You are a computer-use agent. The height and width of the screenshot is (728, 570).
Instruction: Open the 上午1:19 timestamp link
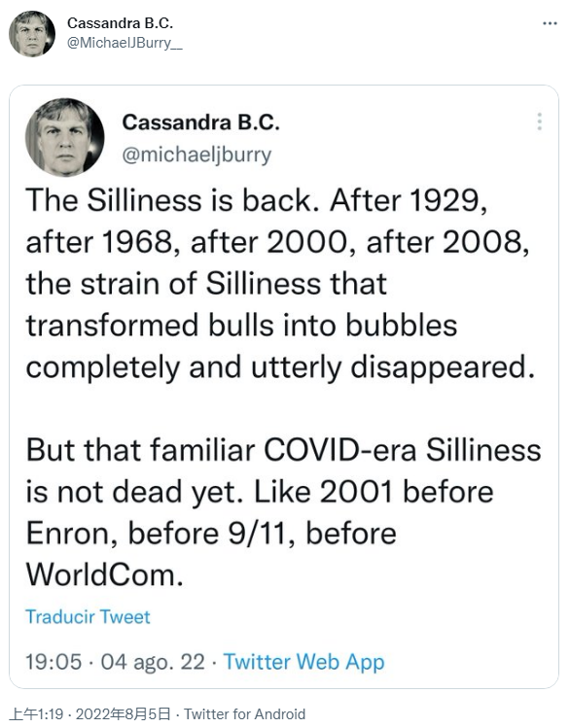tap(36, 714)
